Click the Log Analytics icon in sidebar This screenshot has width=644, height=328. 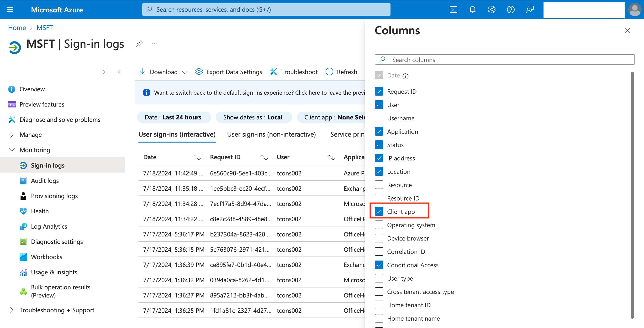[x=23, y=226]
